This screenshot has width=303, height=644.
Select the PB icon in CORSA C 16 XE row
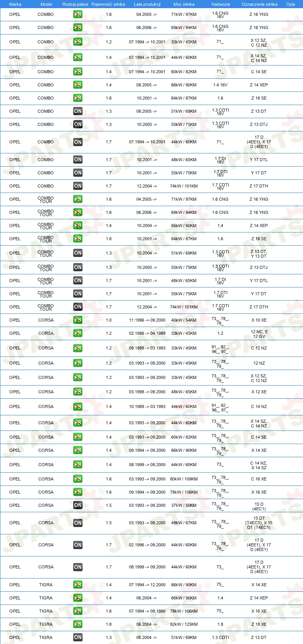click(x=78, y=479)
